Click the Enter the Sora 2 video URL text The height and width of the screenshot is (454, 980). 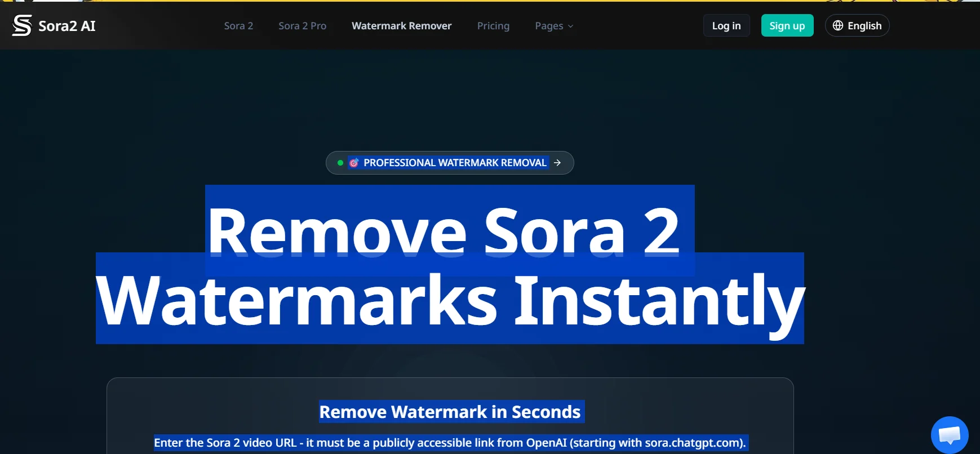(x=450, y=443)
